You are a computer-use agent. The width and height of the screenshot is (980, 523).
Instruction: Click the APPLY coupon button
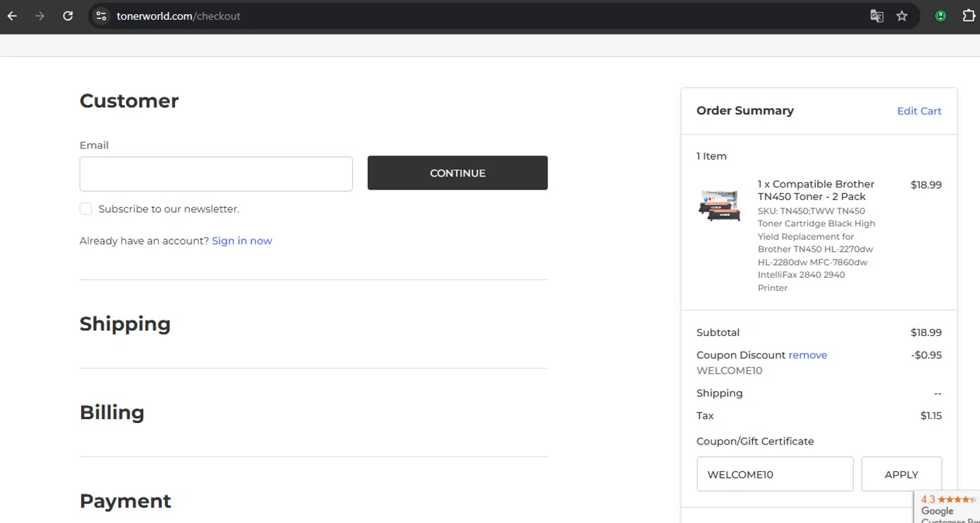point(901,474)
